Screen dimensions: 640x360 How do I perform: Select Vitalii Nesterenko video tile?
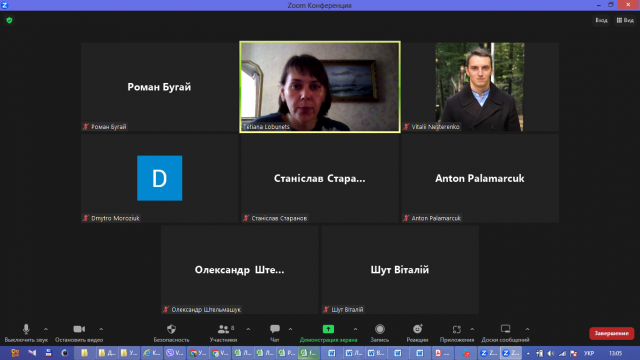pyautogui.click(x=480, y=87)
